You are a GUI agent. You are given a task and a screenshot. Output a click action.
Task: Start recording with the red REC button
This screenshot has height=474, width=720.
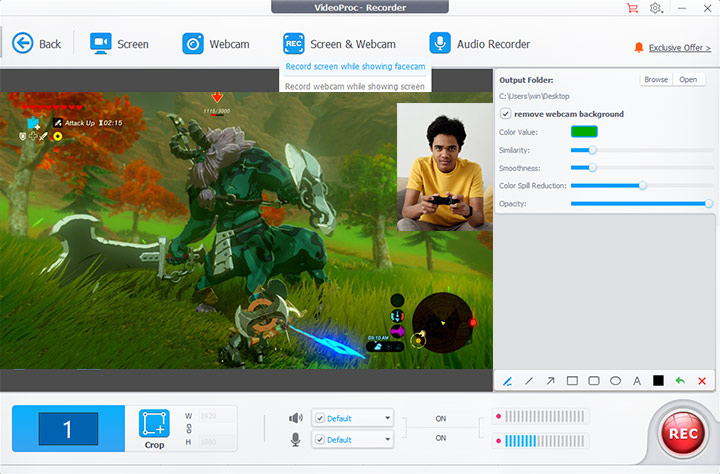point(682,431)
